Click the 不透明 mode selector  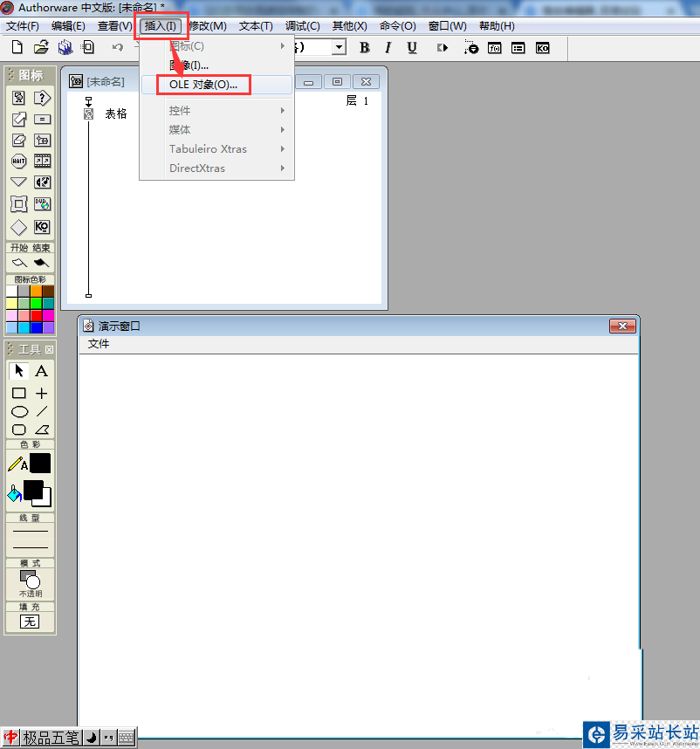point(30,583)
